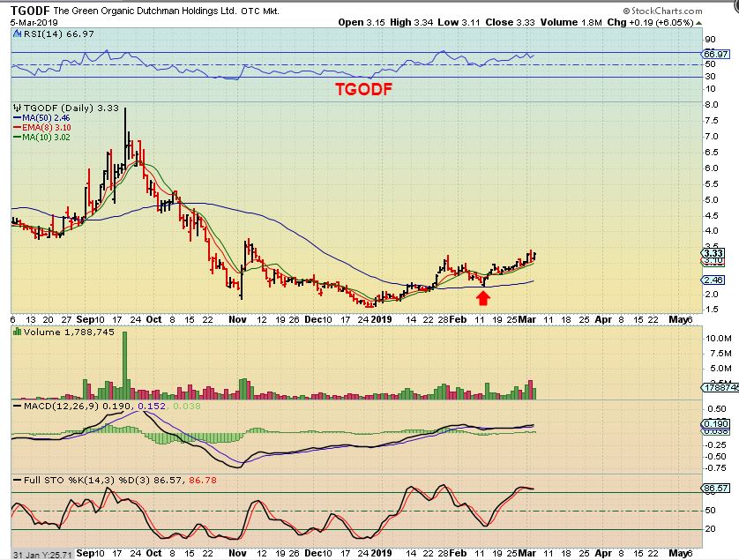Screen dimensions: 739x560
Task: Click the Dec label on stochastic panel date axis
Action: click(x=313, y=553)
